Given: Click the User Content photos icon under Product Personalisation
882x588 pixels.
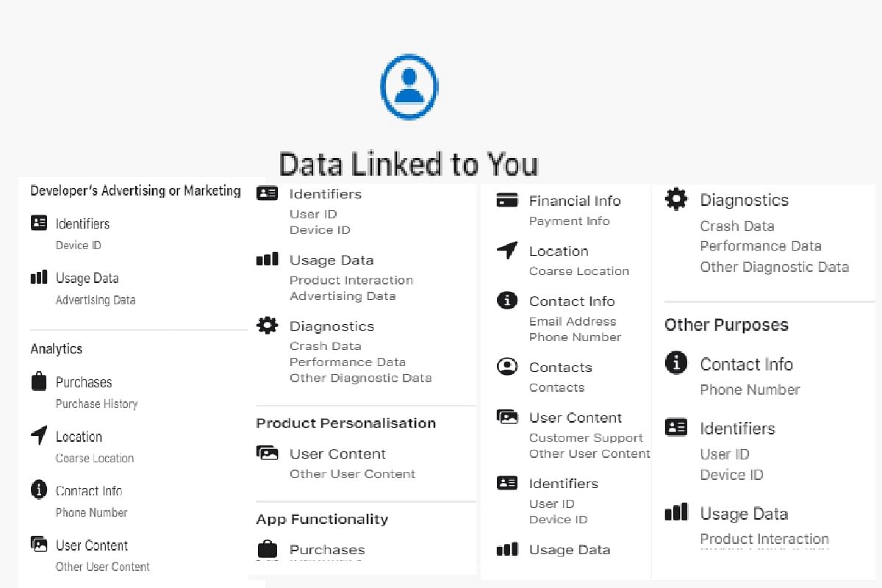Looking at the screenshot, I should click(x=268, y=453).
